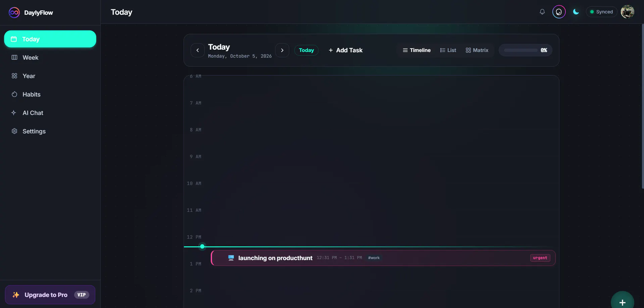Click the Upgrade to Pro button
644x308 pixels.
(x=50, y=295)
